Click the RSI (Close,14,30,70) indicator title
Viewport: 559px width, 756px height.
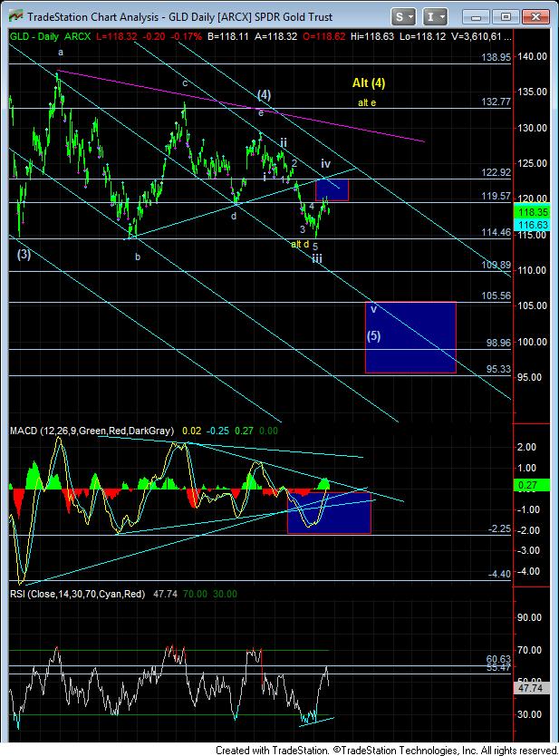click(x=78, y=594)
